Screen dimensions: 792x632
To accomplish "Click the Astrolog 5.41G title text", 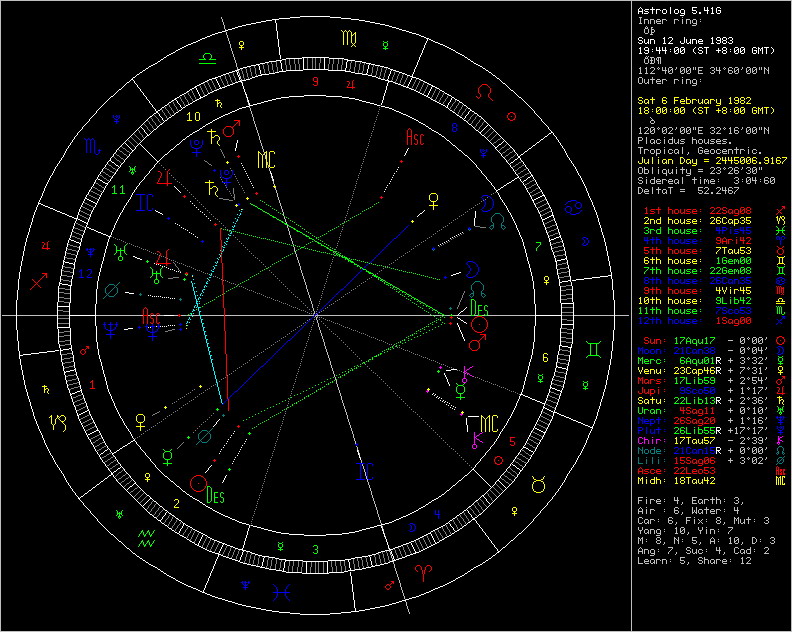I will [677, 11].
